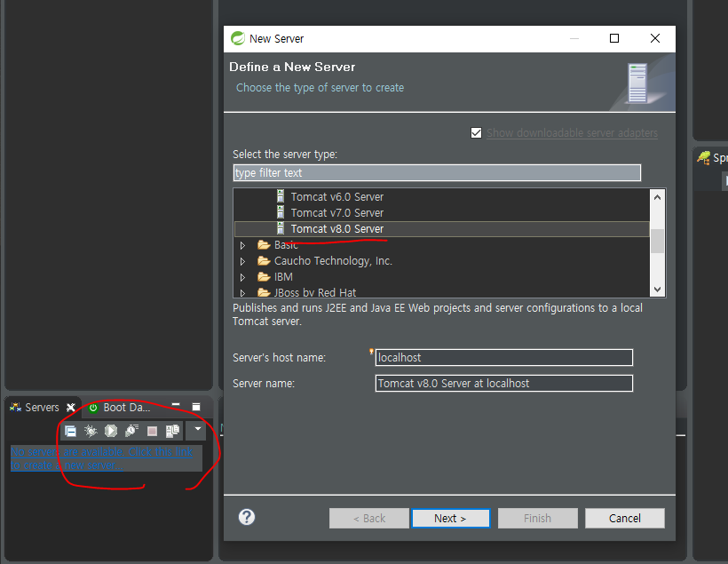Switch to the Boot Dashboard tab
The height and width of the screenshot is (564, 728).
[x=120, y=408]
